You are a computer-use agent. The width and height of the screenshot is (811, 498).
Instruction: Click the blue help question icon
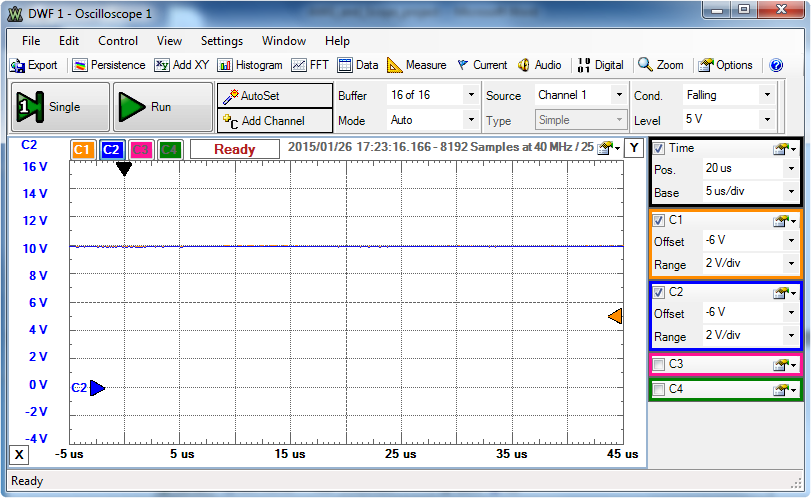click(776, 65)
